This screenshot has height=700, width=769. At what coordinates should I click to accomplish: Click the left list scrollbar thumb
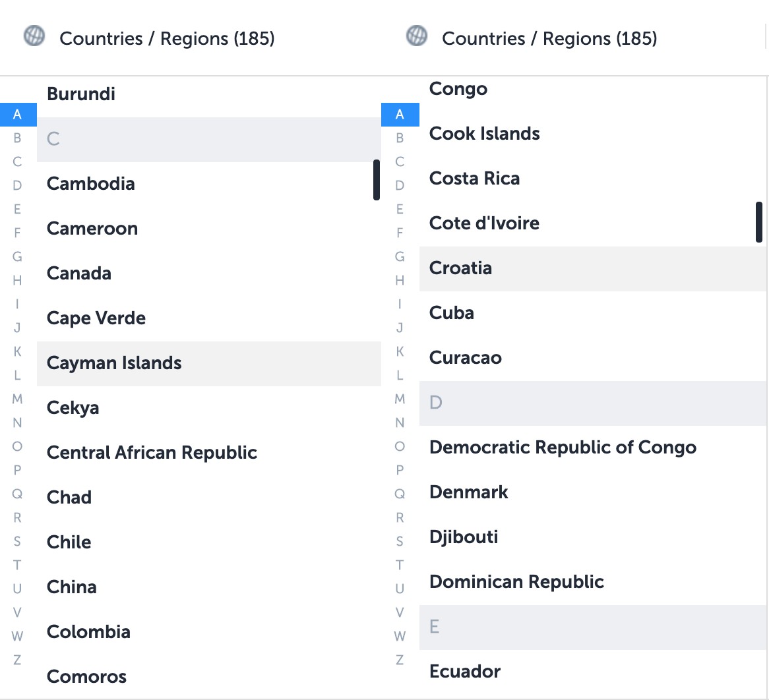coord(376,180)
